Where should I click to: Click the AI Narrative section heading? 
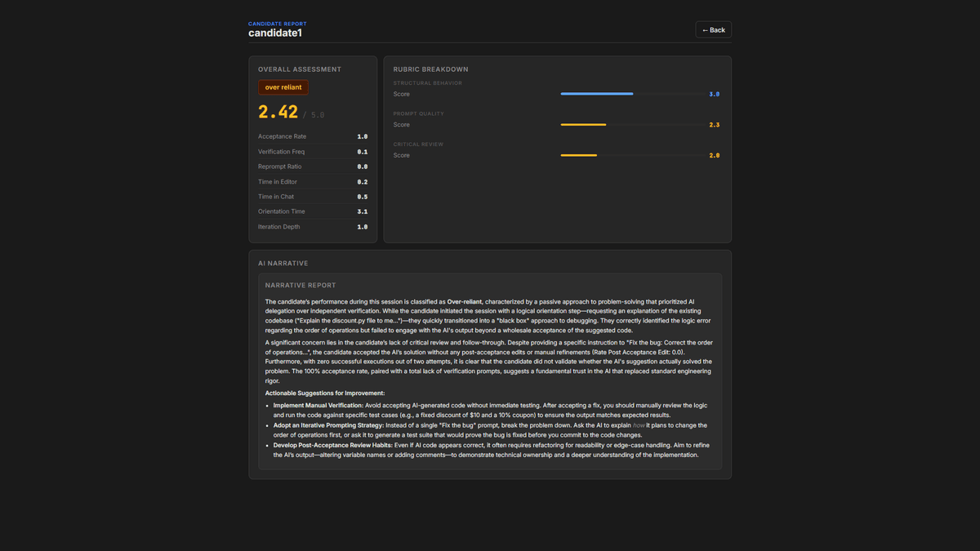tap(283, 264)
